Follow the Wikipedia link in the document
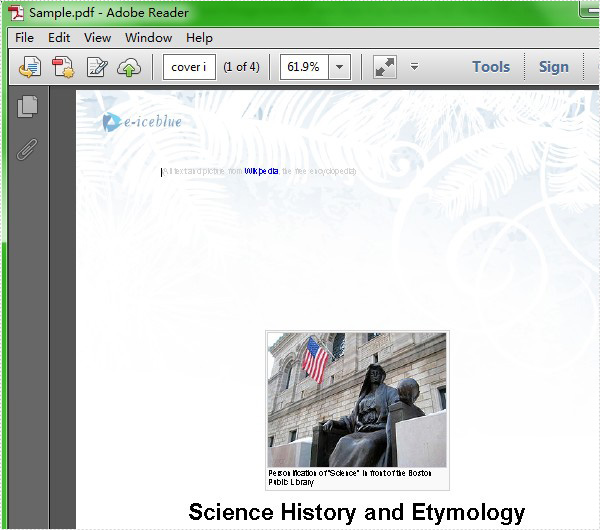This screenshot has width=600, height=530. [x=261, y=171]
